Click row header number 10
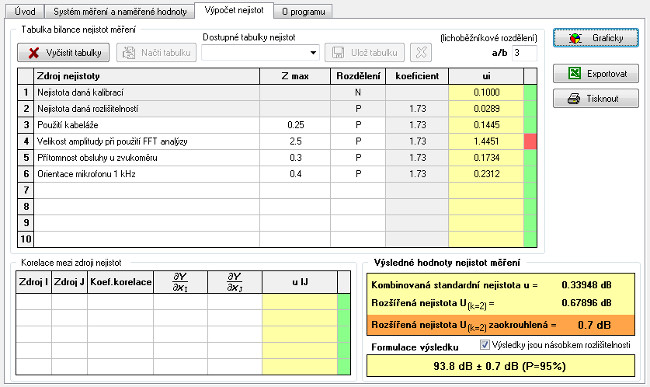 (x=26, y=239)
